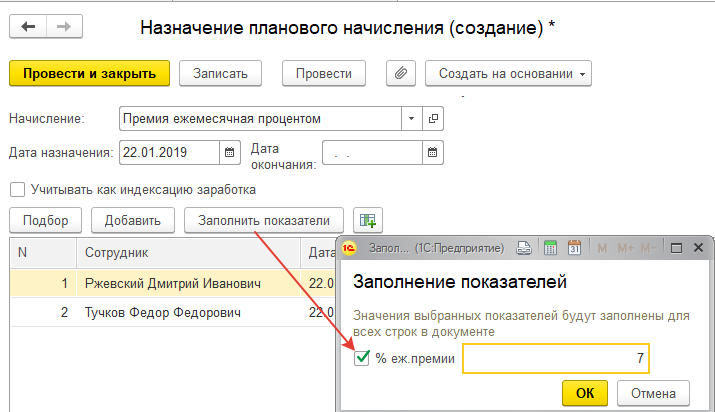
Task: Expand the Начисление dropdown list
Action: [411, 118]
